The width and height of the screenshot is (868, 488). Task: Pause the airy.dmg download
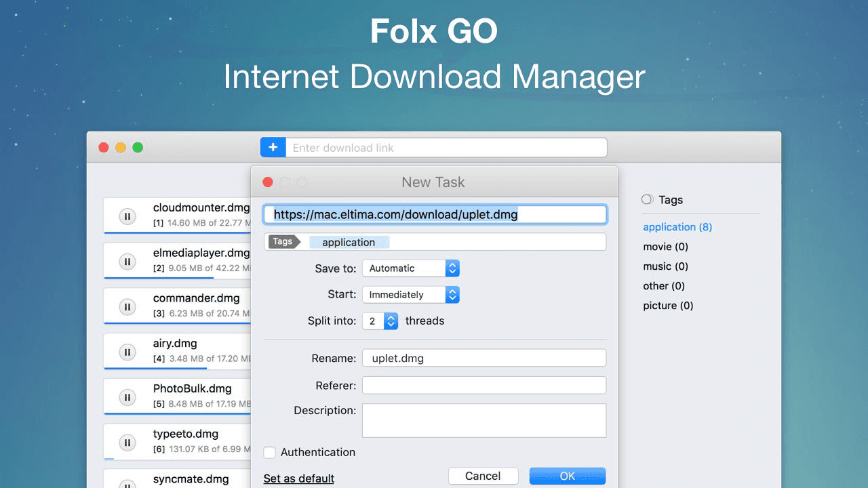coord(127,352)
